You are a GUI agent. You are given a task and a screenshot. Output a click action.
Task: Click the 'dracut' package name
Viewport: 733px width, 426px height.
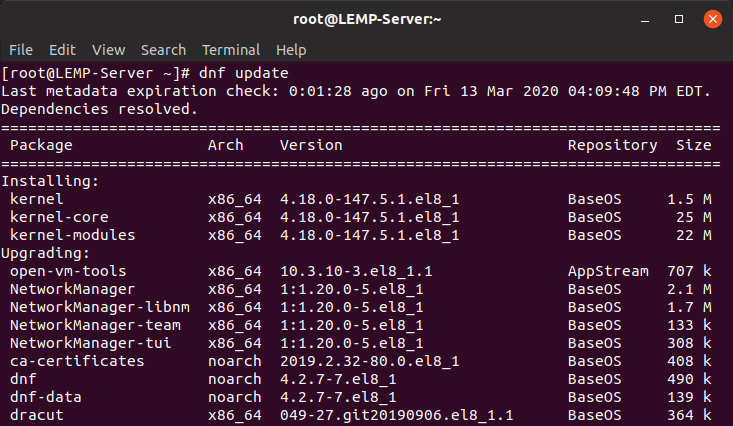(x=37, y=415)
